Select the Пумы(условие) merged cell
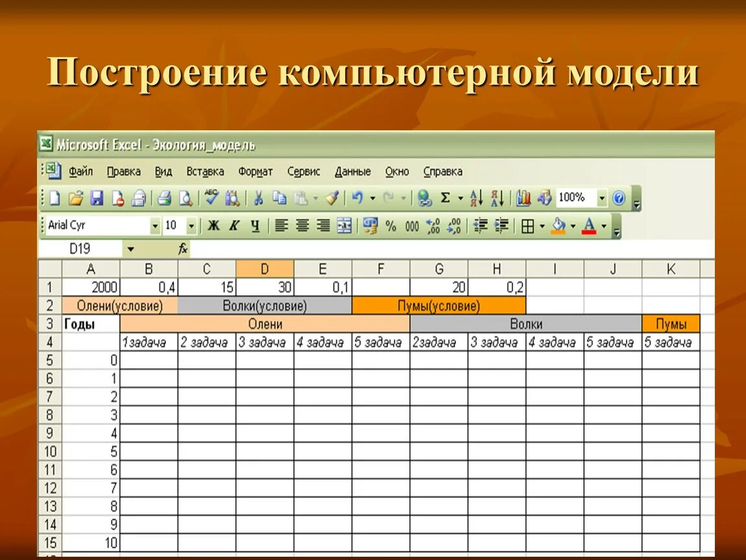This screenshot has height=560, width=746. pos(439,306)
